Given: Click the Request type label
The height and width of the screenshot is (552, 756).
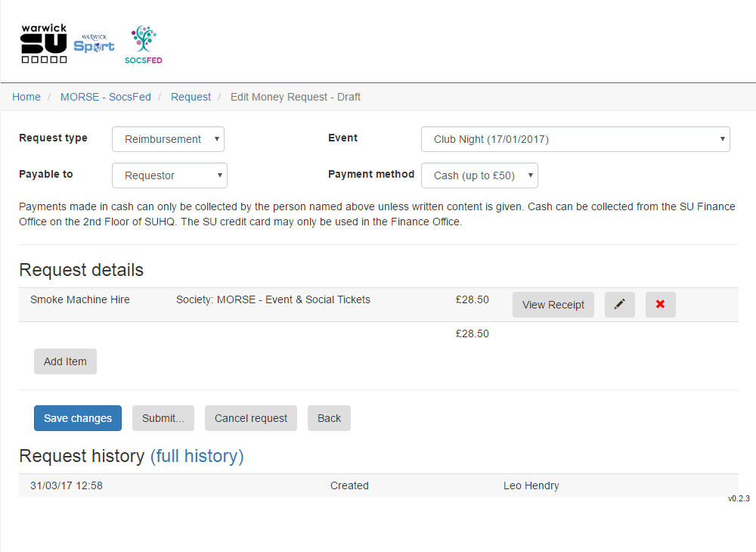Looking at the screenshot, I should 54,138.
